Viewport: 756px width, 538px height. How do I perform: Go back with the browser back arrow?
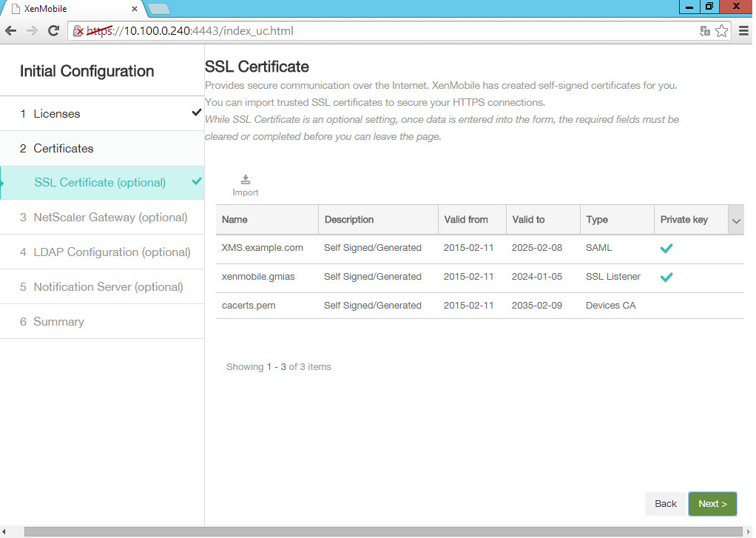[x=10, y=31]
